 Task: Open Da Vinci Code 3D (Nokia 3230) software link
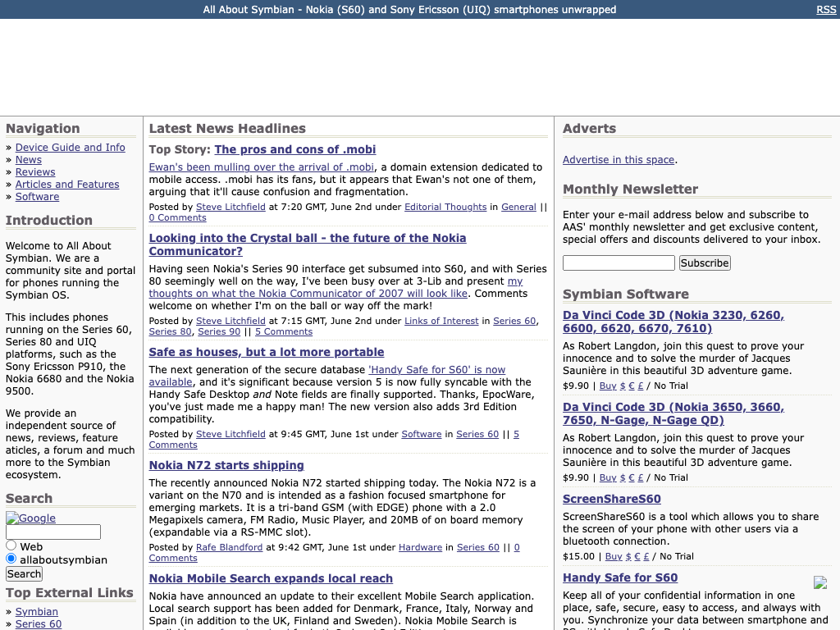pyautogui.click(x=673, y=322)
